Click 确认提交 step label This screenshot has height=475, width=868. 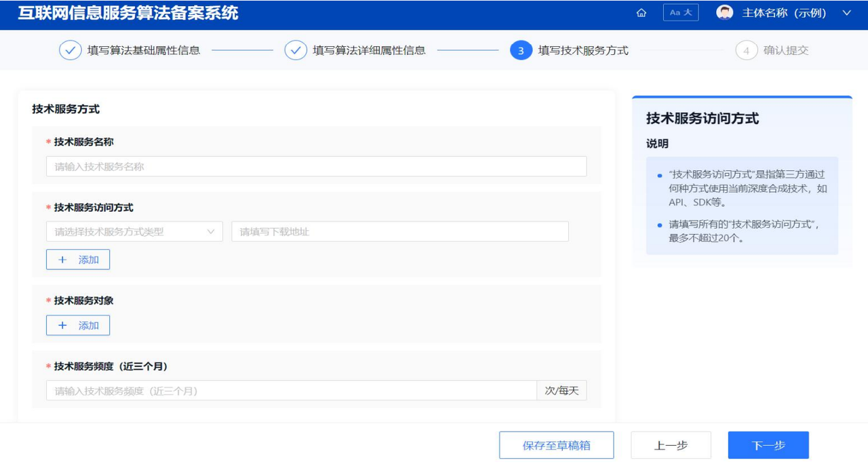click(786, 50)
